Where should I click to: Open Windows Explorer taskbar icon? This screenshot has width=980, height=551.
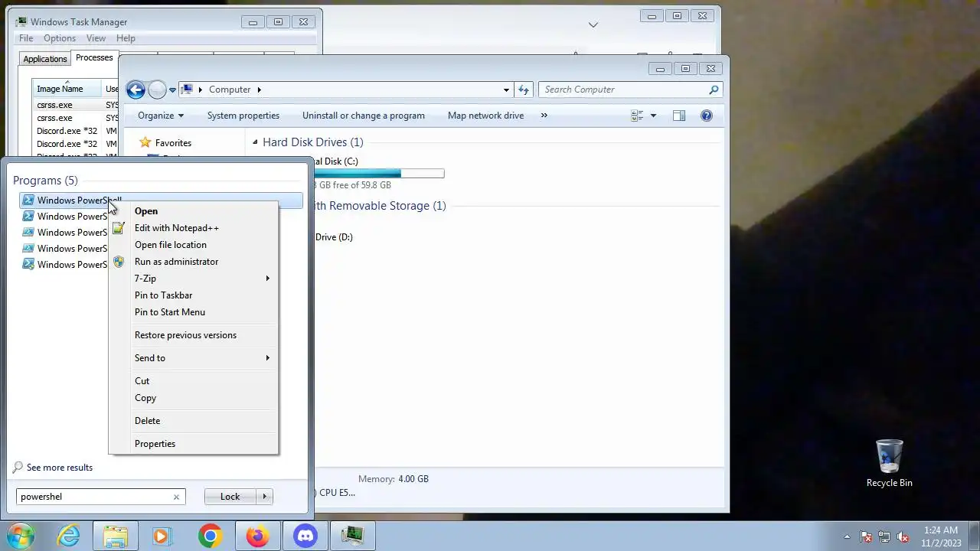click(x=115, y=536)
